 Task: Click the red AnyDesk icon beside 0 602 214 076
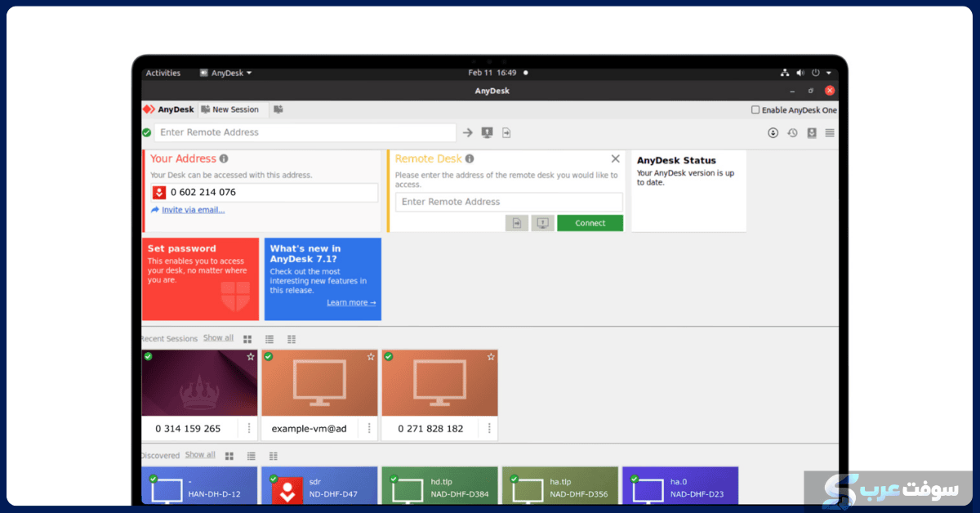coord(159,193)
